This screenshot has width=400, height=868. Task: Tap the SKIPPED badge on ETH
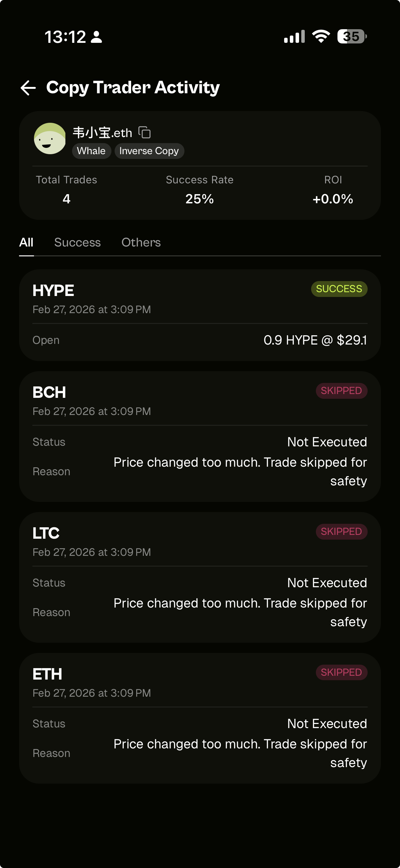coord(341,673)
